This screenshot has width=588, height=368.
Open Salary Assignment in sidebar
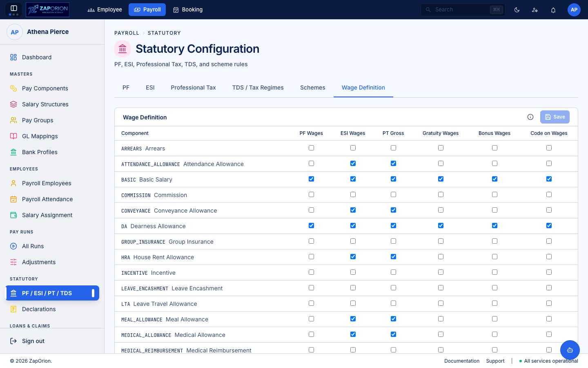[x=52, y=215]
